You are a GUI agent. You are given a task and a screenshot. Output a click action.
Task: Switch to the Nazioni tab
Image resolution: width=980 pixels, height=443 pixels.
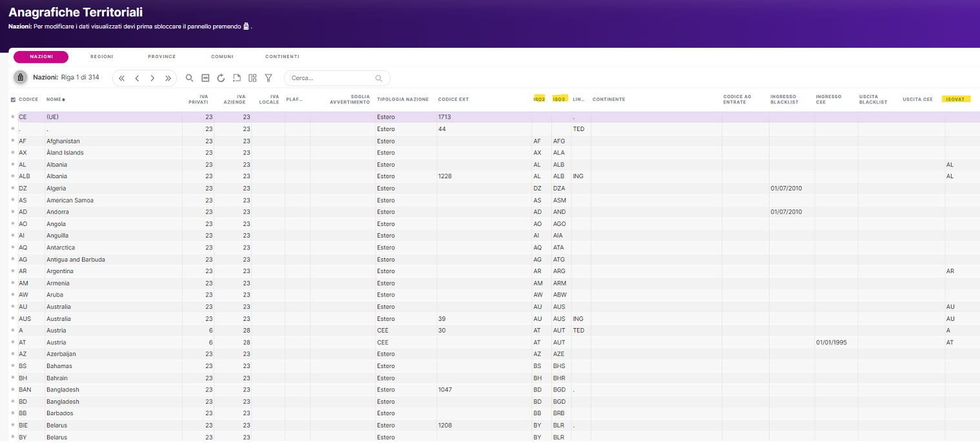[x=41, y=57]
